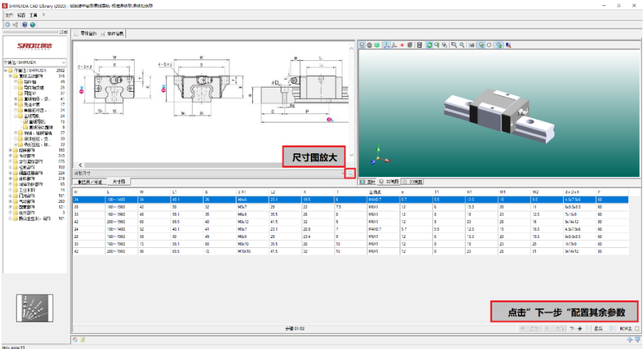Click the dimension drawing enlarge icon

[349, 173]
